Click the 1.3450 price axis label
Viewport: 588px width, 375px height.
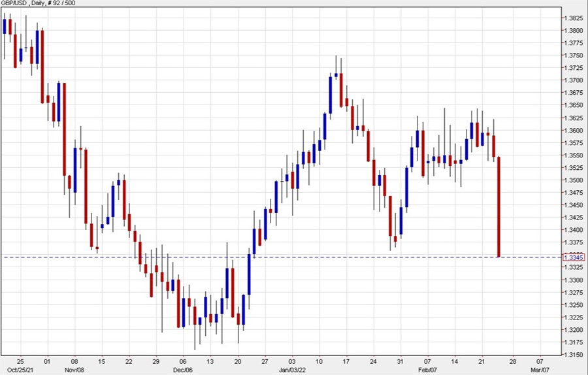click(574, 205)
